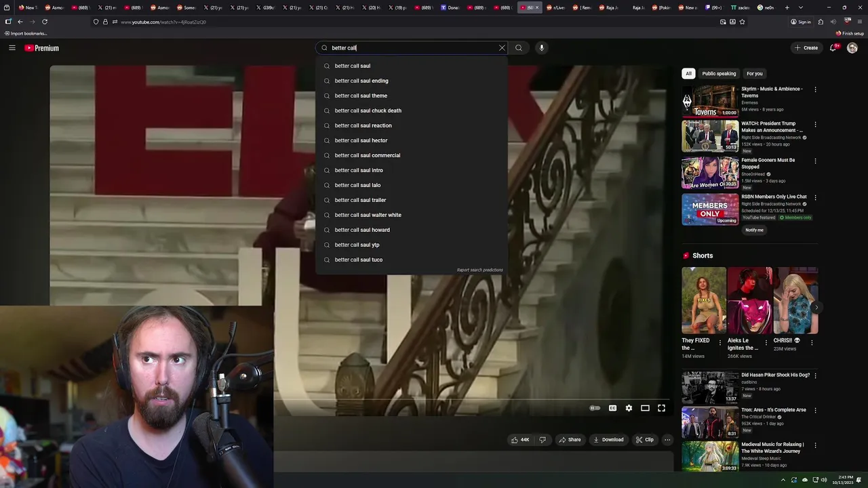Open options for Hasan Piker dog video
The height and width of the screenshot is (488, 868).
(815, 375)
